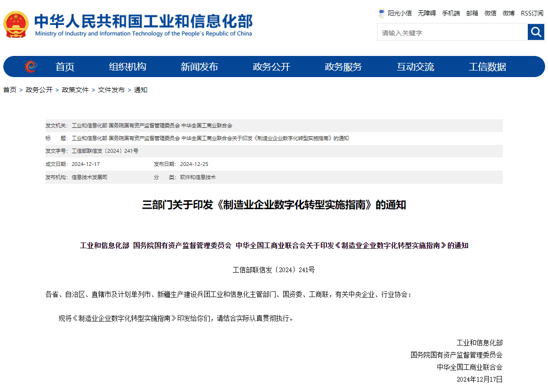Open the 新闻发布 navigation menu
The width and height of the screenshot is (548, 392).
199,67
